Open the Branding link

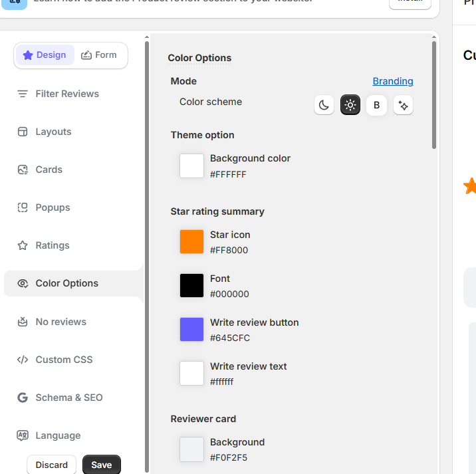tap(392, 81)
